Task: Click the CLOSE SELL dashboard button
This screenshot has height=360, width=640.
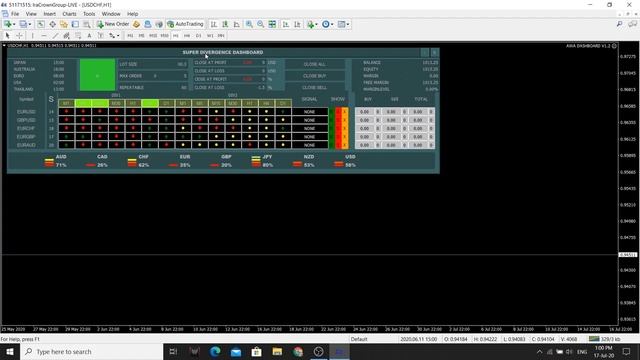Action: 315,87
